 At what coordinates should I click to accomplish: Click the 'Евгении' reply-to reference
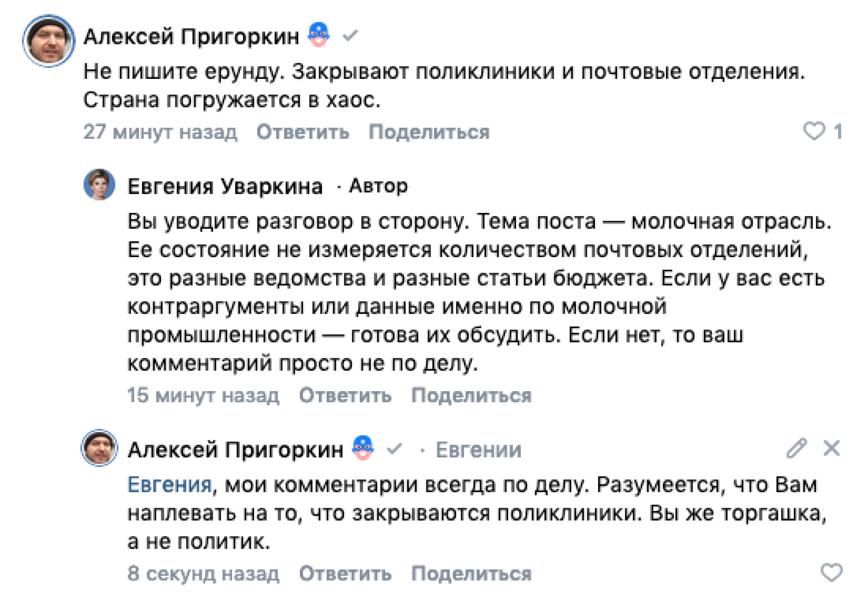tap(478, 450)
